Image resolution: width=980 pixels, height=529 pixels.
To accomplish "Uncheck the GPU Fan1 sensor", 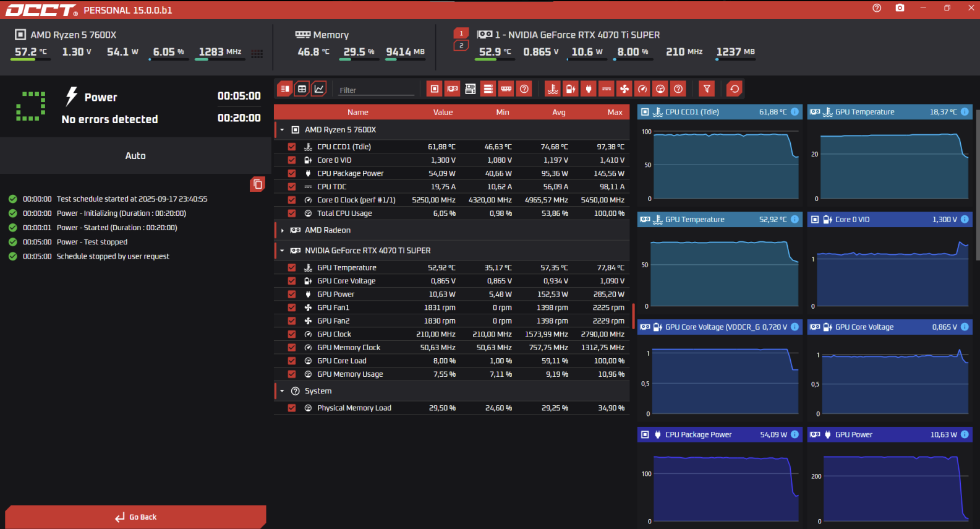I will click(x=292, y=308).
